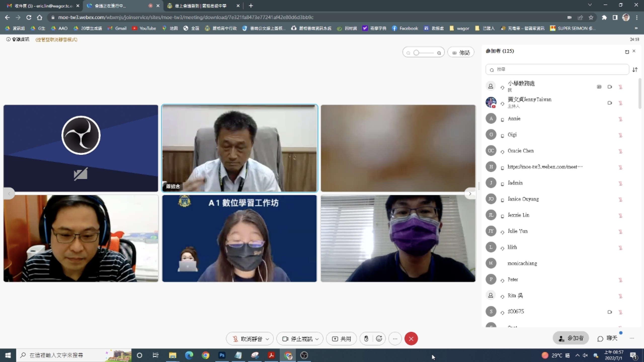Pop out the participants panel
The height and width of the screenshot is (362, 644).
point(627,52)
